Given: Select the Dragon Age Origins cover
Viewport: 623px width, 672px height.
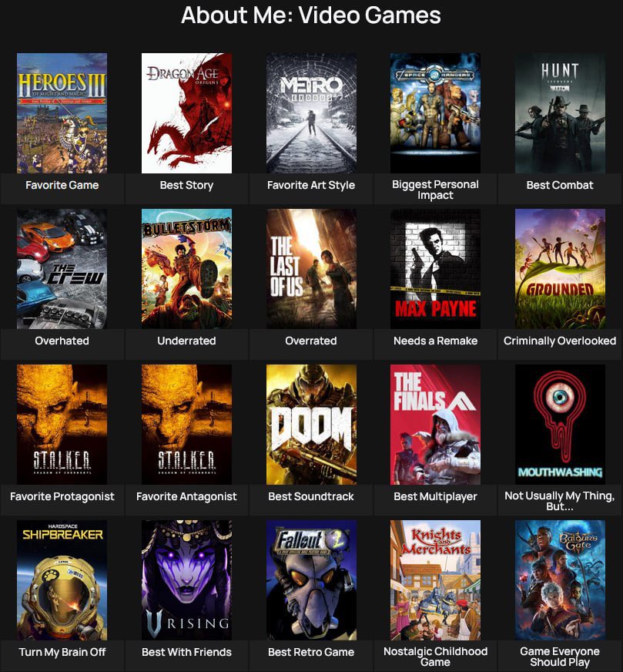Looking at the screenshot, I should tap(186, 113).
